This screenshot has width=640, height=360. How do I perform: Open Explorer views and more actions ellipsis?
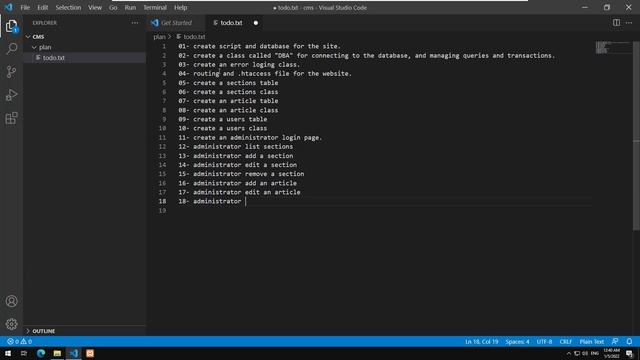click(x=135, y=23)
